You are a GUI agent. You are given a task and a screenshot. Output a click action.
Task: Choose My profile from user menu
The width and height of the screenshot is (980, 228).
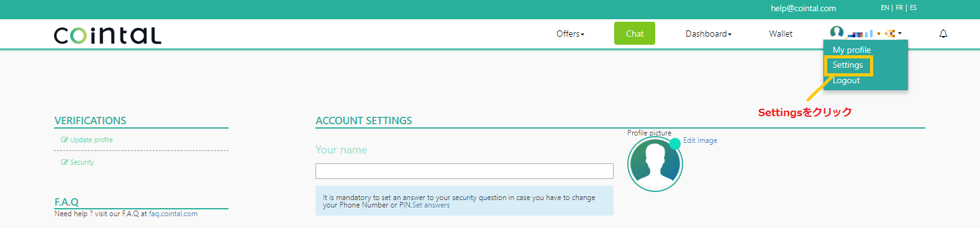point(851,50)
